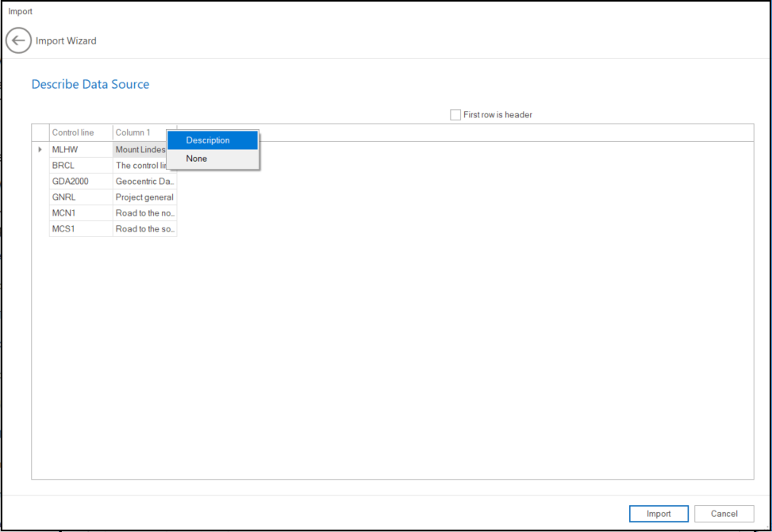Image resolution: width=772 pixels, height=532 pixels.
Task: Click the Road to the no.. cell
Action: click(x=144, y=213)
